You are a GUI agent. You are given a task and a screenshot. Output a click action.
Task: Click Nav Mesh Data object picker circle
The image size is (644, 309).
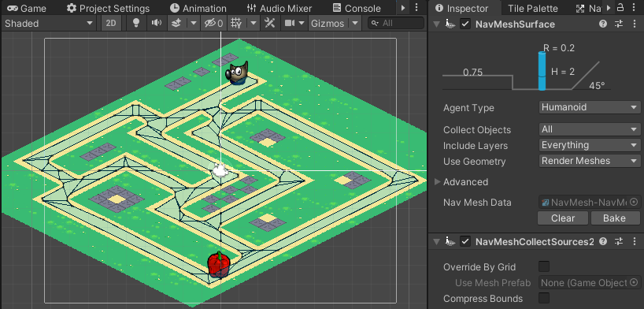tap(635, 203)
